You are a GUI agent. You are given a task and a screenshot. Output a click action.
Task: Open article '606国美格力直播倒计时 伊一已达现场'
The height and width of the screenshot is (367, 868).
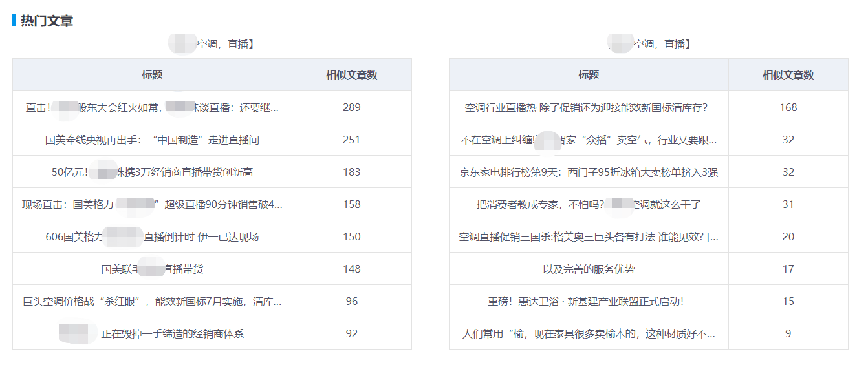click(152, 236)
